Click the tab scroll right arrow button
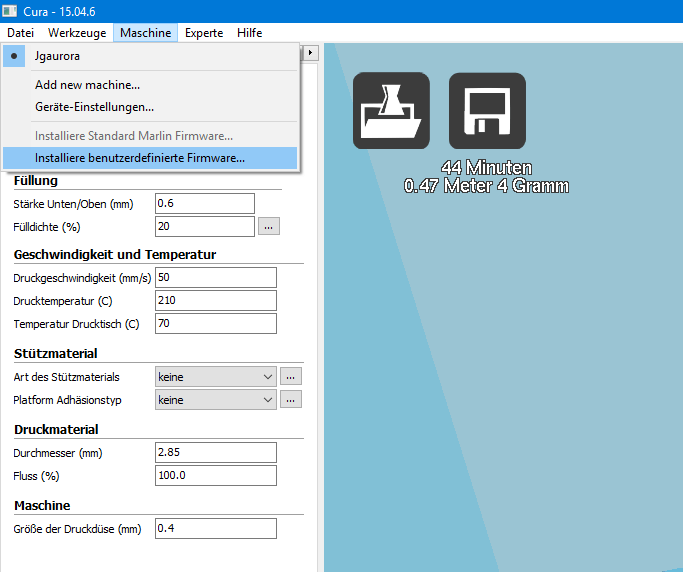The width and height of the screenshot is (683, 572). coord(310,53)
